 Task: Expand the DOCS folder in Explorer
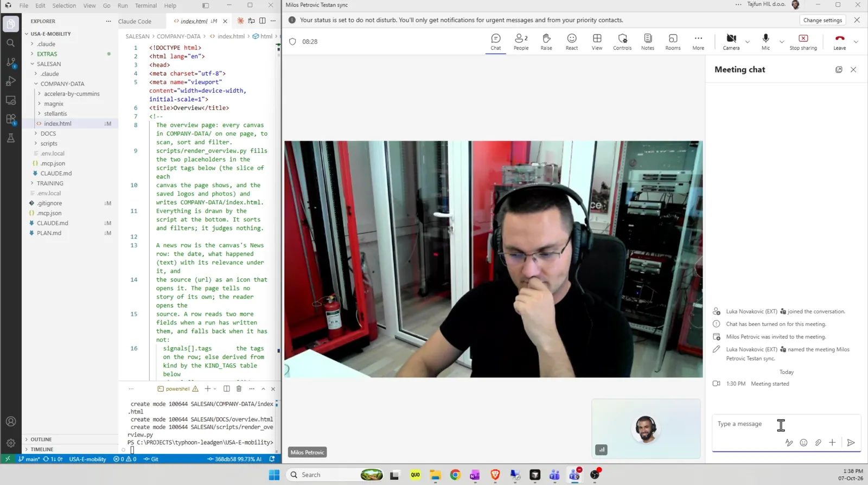(70, 133)
